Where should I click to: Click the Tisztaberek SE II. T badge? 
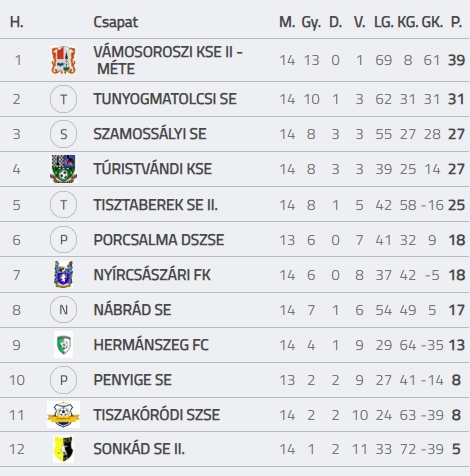pyautogui.click(x=63, y=204)
